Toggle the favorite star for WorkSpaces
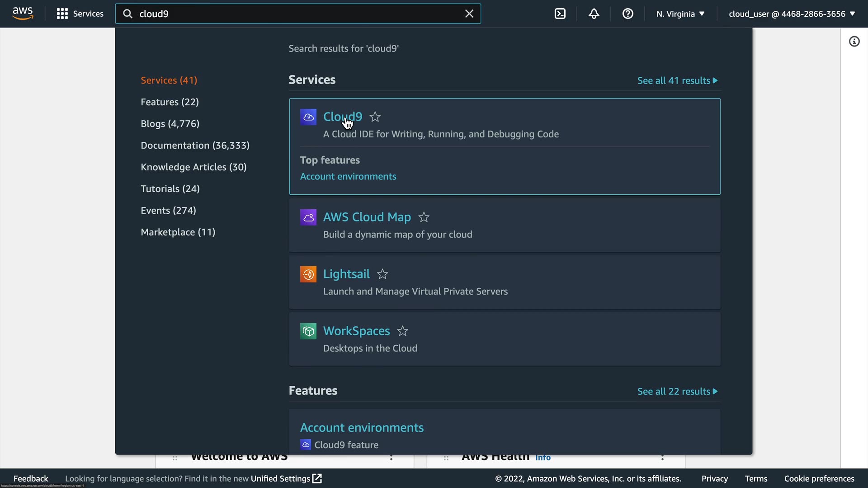This screenshot has width=868, height=488. [402, 331]
